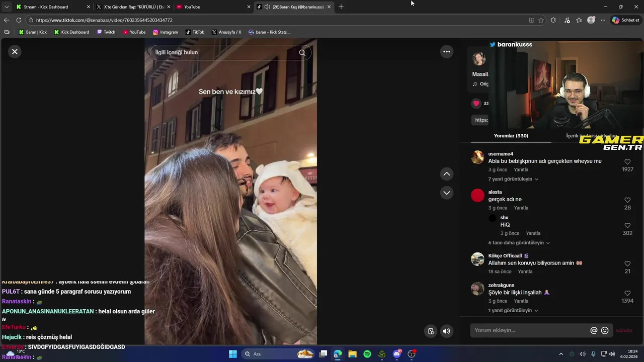Close the TikTok video viewer

15,51
